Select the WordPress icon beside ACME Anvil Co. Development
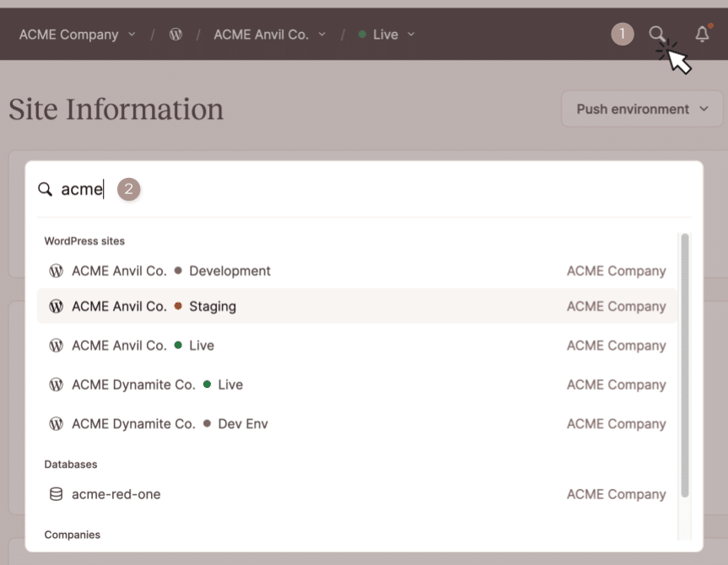Screen dimensions: 728x565 pos(56,271)
